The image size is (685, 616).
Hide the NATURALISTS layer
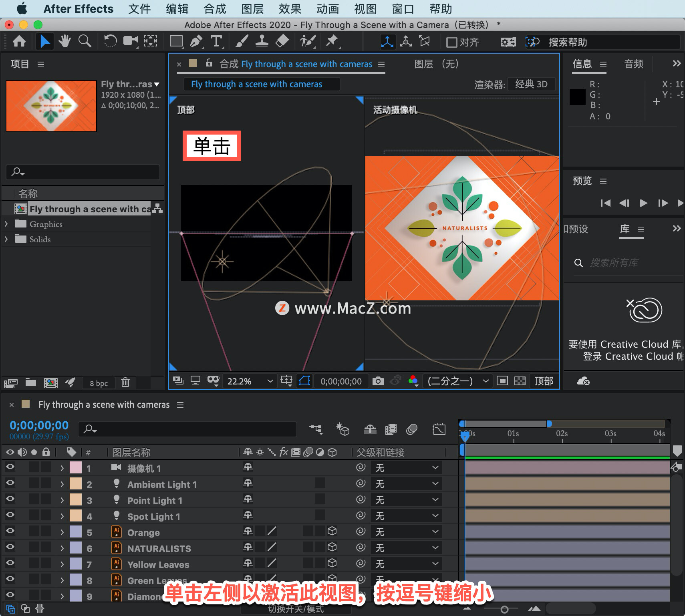click(10, 547)
